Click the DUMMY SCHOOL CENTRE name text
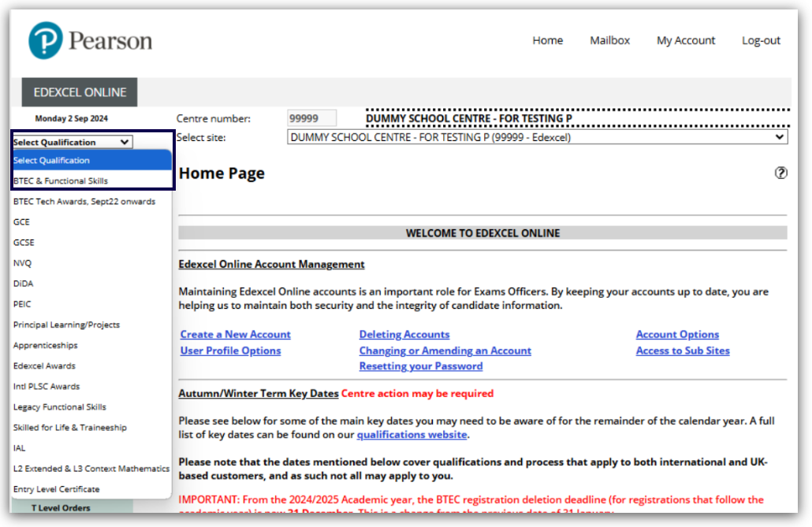Image resolution: width=812 pixels, height=527 pixels. tap(468, 118)
